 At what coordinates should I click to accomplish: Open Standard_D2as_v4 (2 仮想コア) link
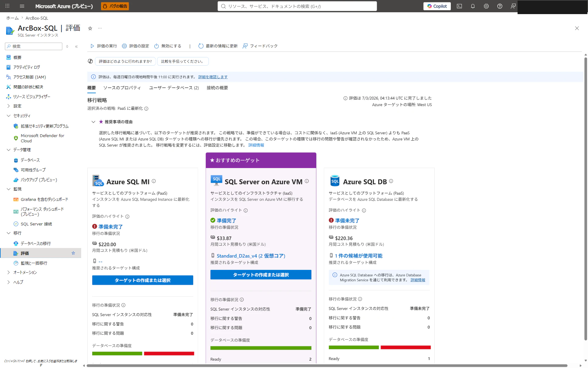point(251,256)
